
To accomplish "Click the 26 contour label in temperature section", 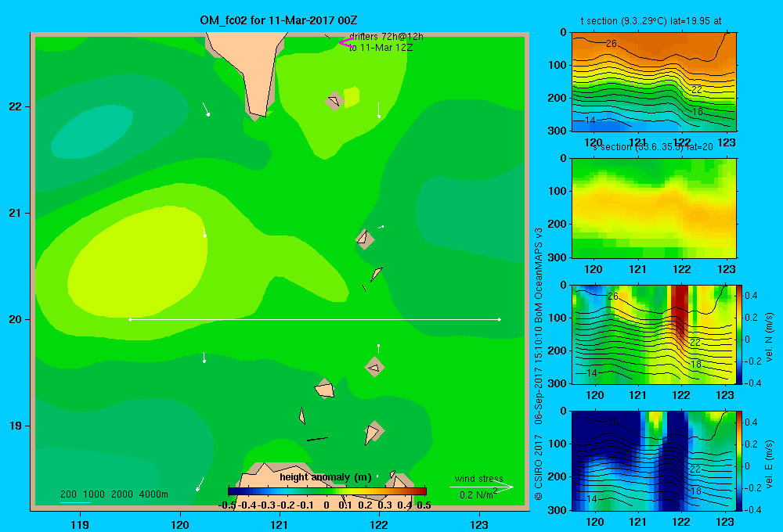I will (x=612, y=44).
